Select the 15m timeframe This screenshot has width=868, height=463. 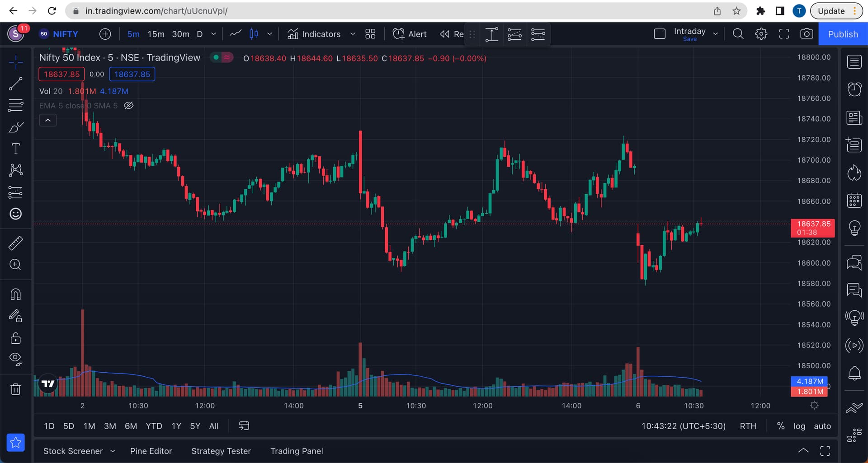pyautogui.click(x=156, y=34)
